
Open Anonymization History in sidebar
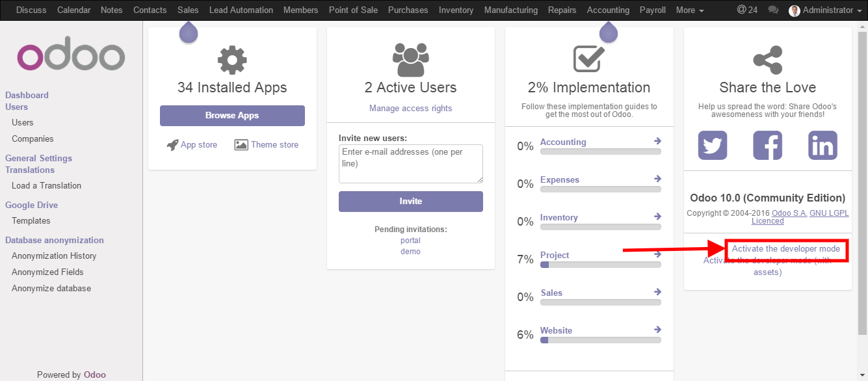pos(54,256)
